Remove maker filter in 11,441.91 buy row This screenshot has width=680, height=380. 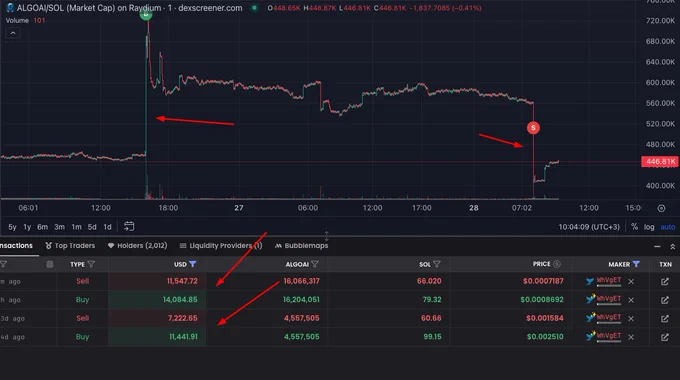(x=631, y=337)
